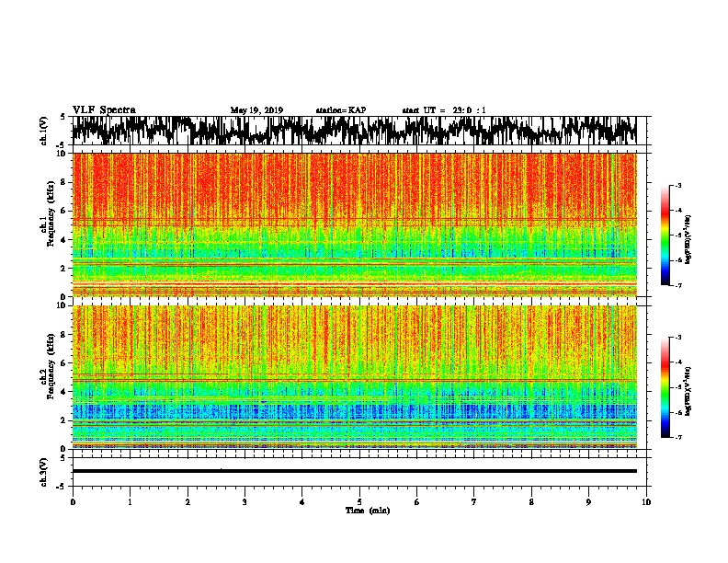Viewport: 728px width, 563px height.
Task: Click the 'start UT = 23: 0 : 1' label
Action: [x=444, y=110]
